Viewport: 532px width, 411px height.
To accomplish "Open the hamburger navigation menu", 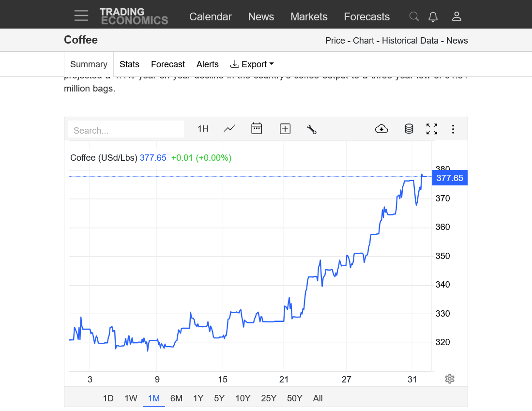I will 81,16.
